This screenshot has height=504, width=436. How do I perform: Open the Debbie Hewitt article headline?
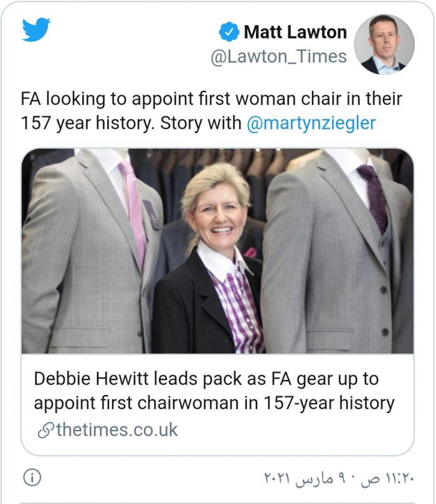pos(206,379)
